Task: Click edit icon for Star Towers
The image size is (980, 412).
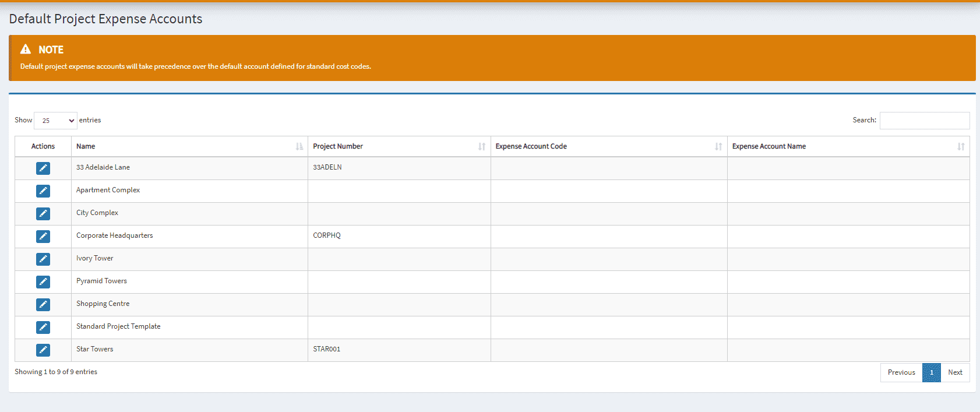Action: (x=43, y=350)
